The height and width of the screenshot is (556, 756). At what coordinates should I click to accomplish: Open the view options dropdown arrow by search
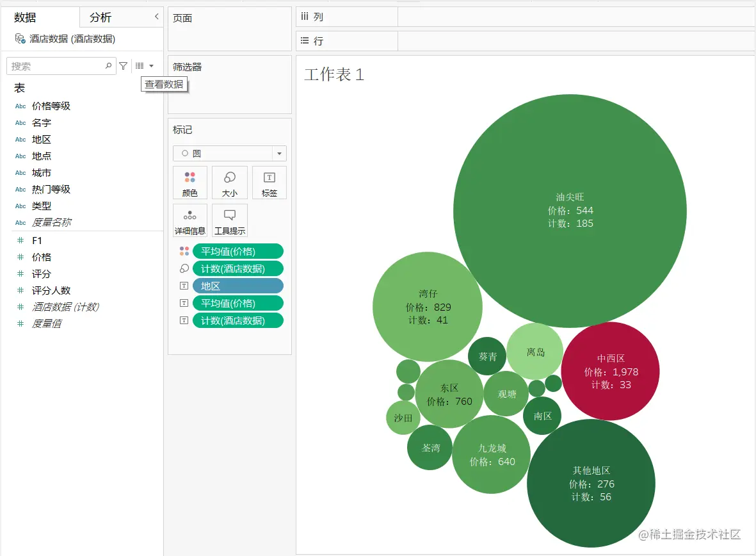pyautogui.click(x=152, y=65)
